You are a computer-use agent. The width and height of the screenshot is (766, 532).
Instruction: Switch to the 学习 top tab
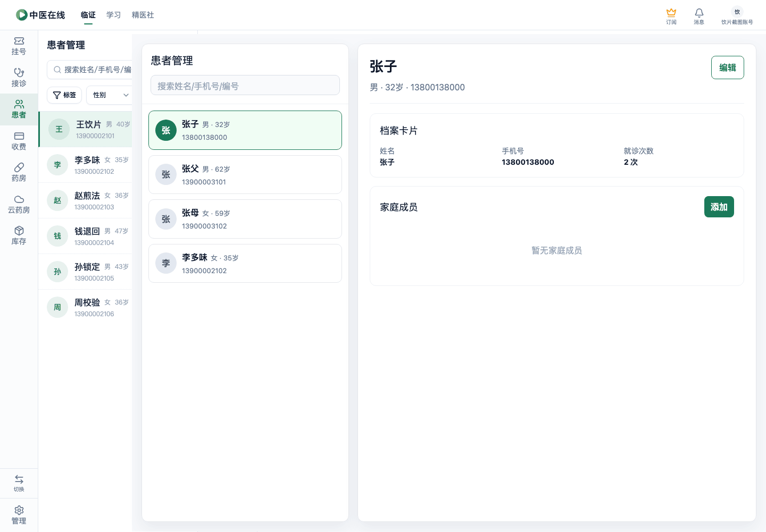pyautogui.click(x=114, y=15)
